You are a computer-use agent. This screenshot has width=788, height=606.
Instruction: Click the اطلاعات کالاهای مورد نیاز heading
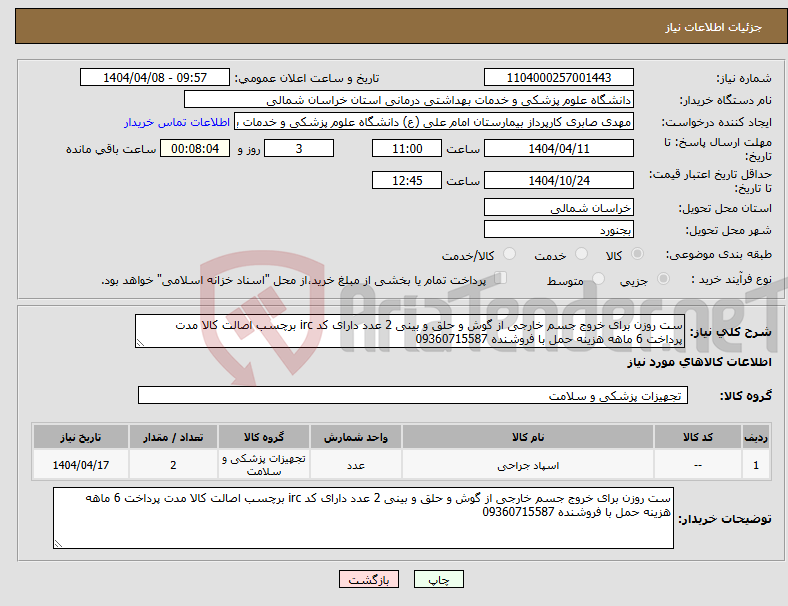(699, 362)
